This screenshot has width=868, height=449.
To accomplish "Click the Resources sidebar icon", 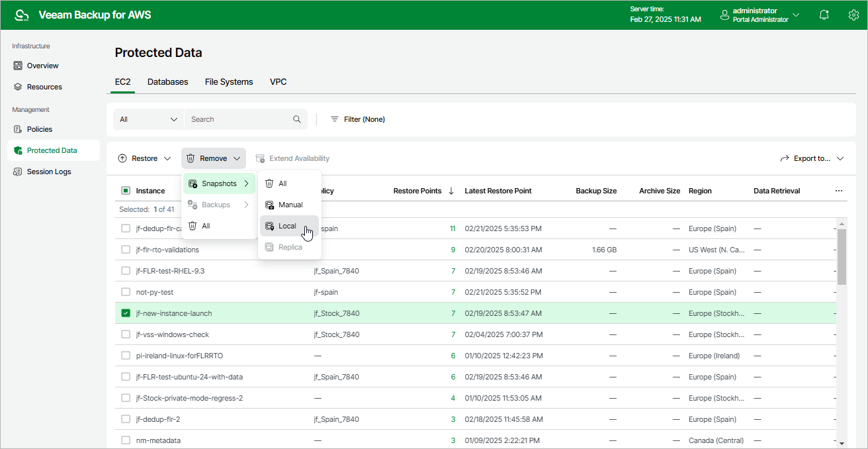I will pyautogui.click(x=18, y=87).
